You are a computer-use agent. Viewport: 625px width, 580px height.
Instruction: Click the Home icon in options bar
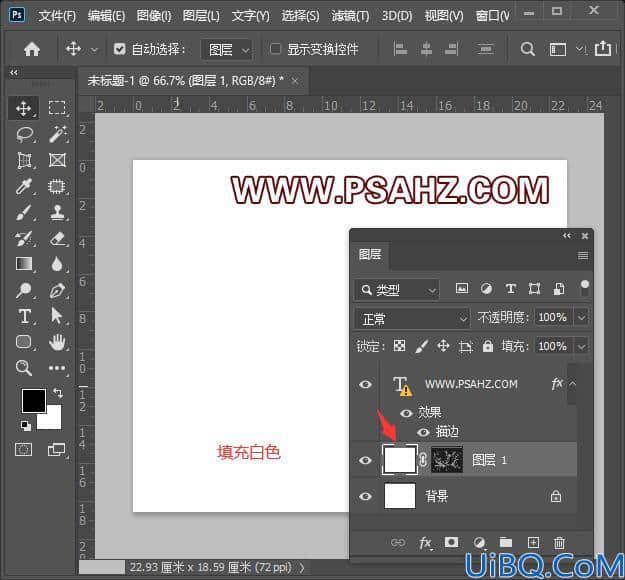point(32,49)
